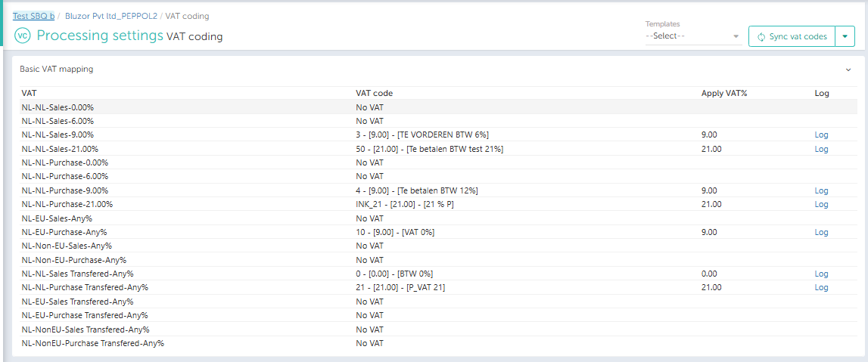The width and height of the screenshot is (868, 362).
Task: Click Apply VAT% value for NL-EU-Purchase-Any%
Action: pos(709,232)
